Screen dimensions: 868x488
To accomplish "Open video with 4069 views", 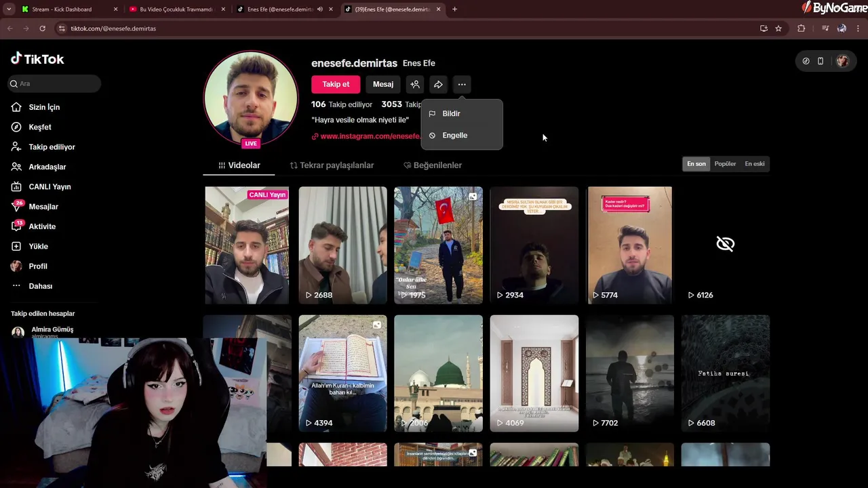I will (534, 373).
